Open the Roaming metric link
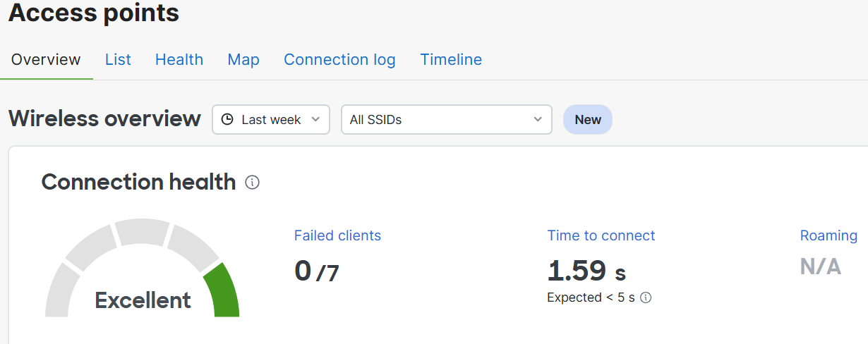The height and width of the screenshot is (344, 868). click(828, 235)
